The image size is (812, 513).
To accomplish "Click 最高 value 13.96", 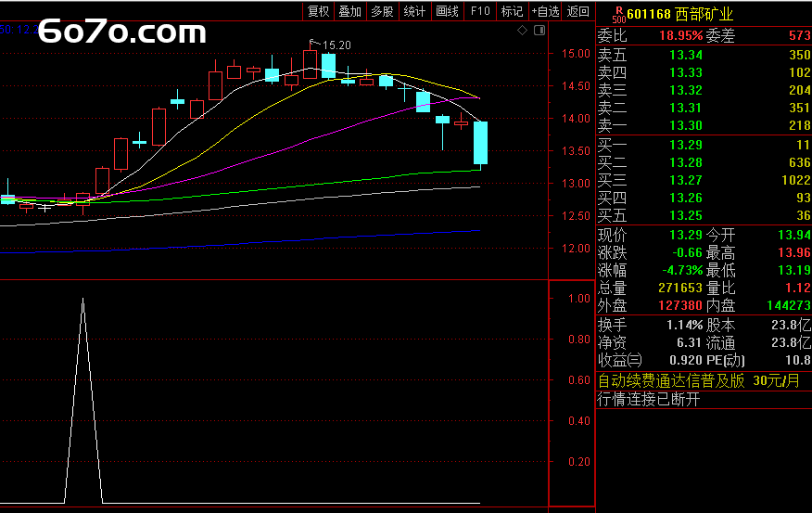I will click(x=794, y=253).
